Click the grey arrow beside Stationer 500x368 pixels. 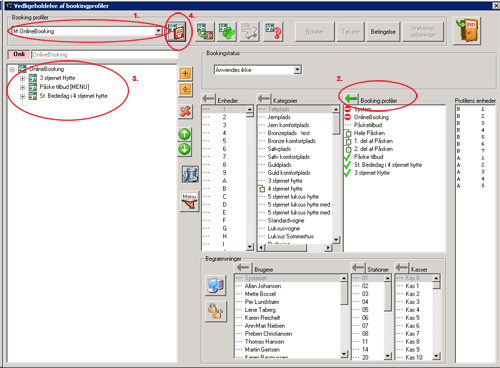358,267
